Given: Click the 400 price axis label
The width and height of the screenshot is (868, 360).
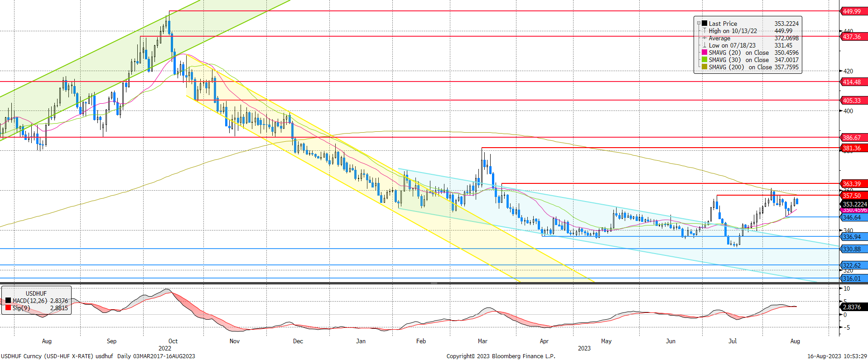Looking at the screenshot, I should 848,111.
